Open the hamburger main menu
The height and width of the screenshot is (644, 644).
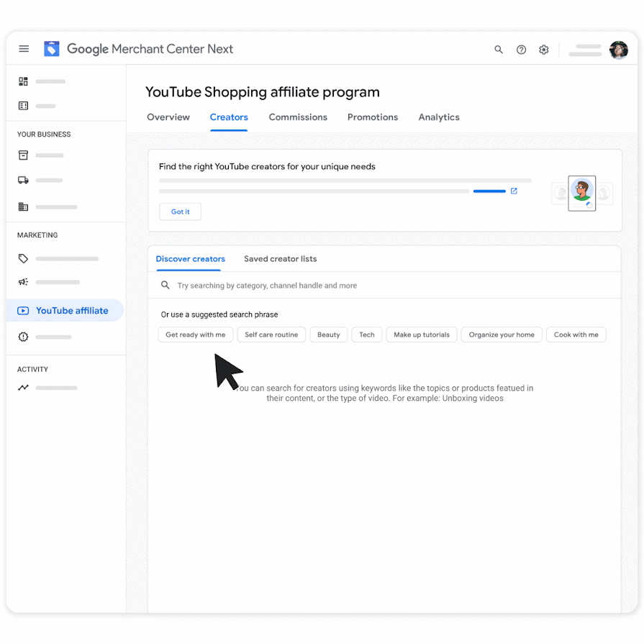24,49
